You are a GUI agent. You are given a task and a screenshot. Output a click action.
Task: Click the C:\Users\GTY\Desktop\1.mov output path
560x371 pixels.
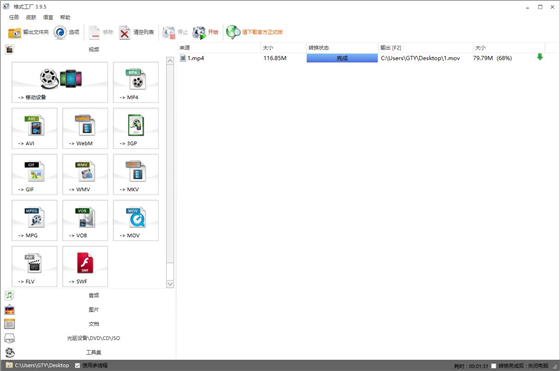point(420,58)
